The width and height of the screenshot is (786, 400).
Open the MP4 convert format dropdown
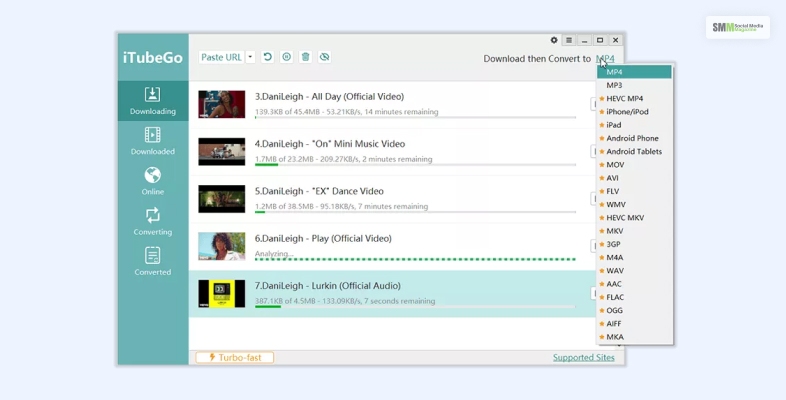click(x=605, y=59)
